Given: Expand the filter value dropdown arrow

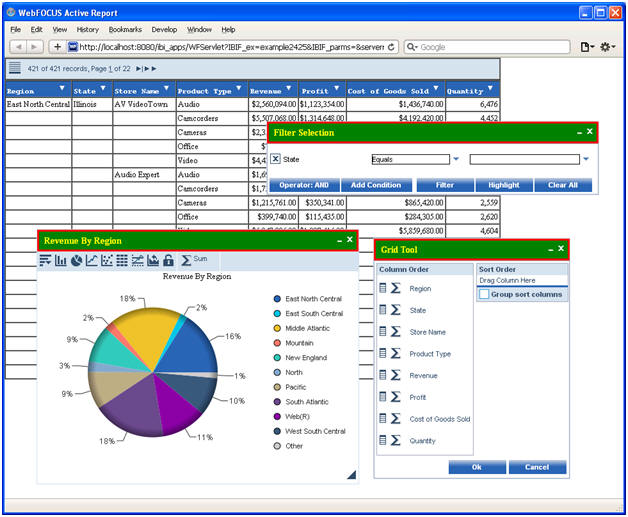Looking at the screenshot, I should 586,159.
